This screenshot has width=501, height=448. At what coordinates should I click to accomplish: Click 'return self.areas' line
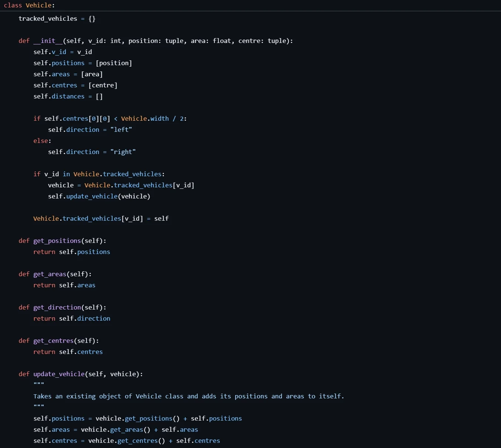pyautogui.click(x=64, y=285)
